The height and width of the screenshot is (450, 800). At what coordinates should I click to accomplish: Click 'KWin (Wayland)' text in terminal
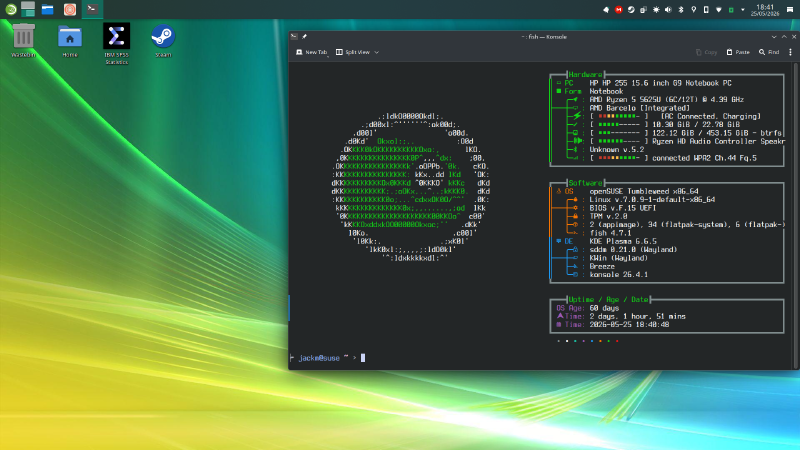point(618,258)
